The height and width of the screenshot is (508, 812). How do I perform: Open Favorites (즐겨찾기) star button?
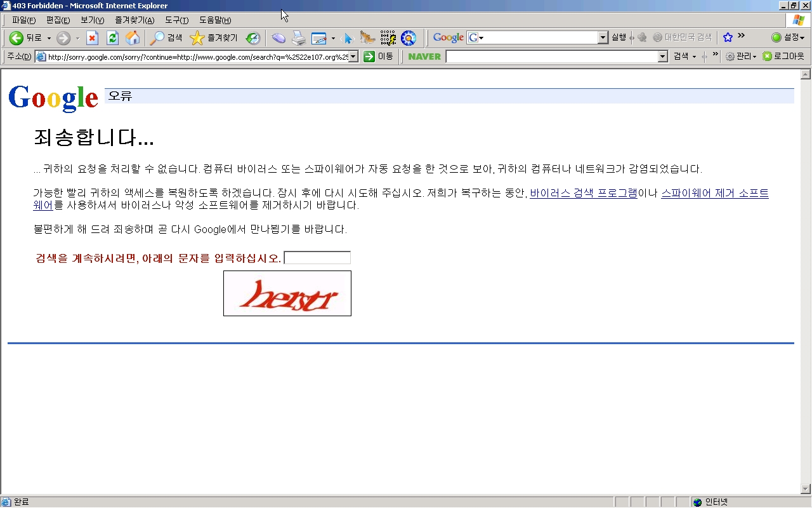(x=214, y=38)
